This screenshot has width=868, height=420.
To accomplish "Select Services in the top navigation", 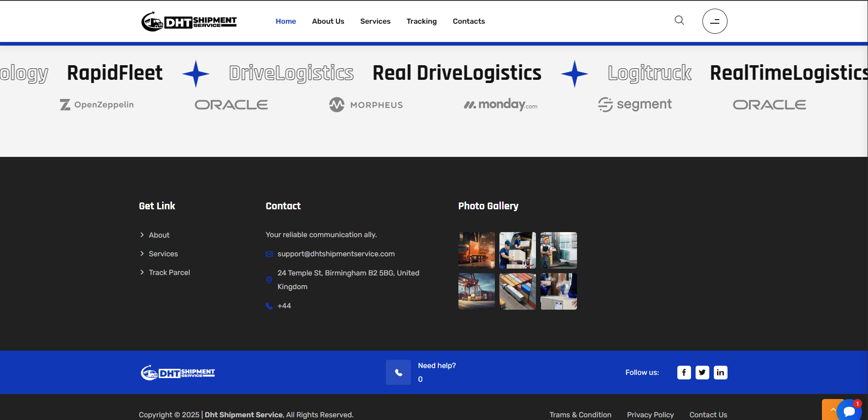I will (x=375, y=21).
